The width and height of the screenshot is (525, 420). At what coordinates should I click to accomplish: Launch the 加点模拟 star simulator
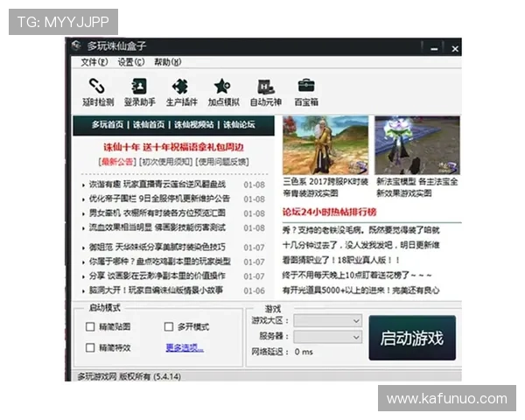[223, 92]
